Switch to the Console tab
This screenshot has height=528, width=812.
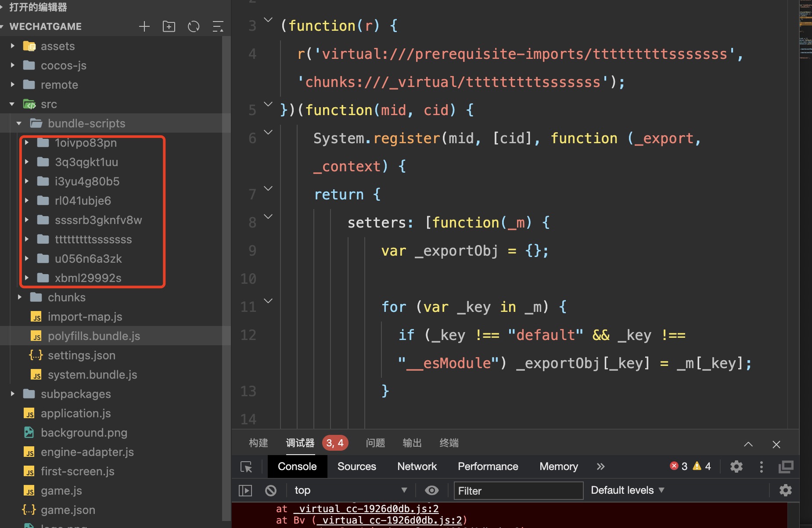pos(297,467)
